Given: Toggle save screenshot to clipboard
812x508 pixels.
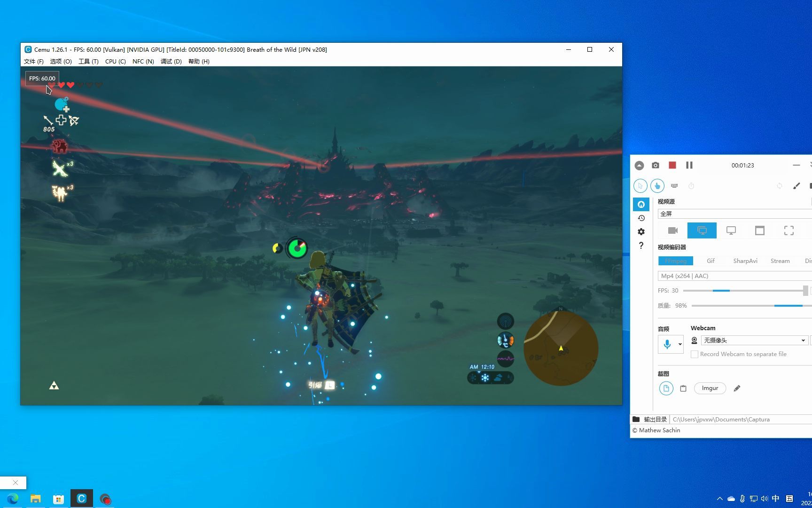Looking at the screenshot, I should 683,388.
